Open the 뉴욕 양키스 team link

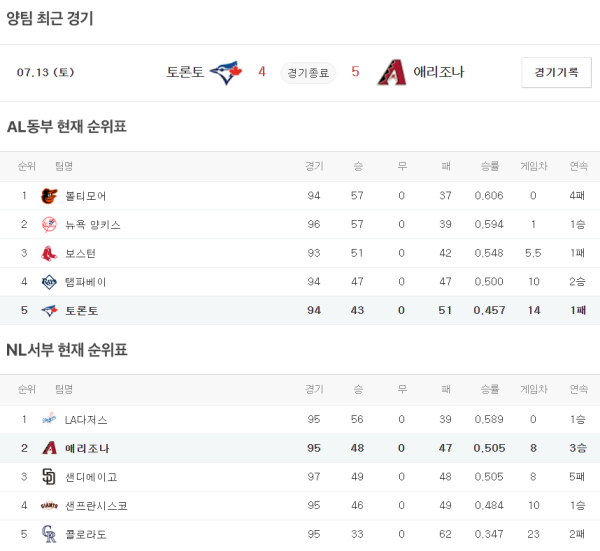click(x=93, y=225)
